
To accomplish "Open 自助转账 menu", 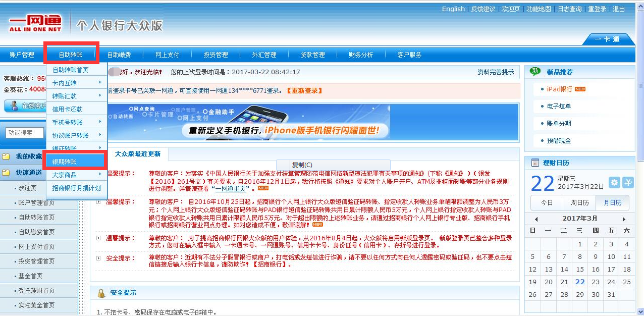I will click(71, 55).
